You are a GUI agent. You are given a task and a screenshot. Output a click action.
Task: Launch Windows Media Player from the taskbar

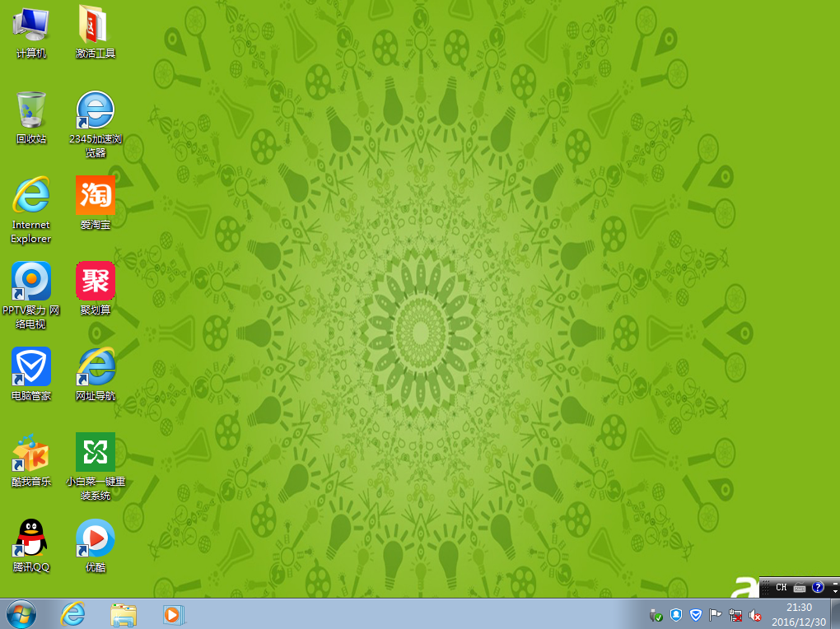point(174,614)
